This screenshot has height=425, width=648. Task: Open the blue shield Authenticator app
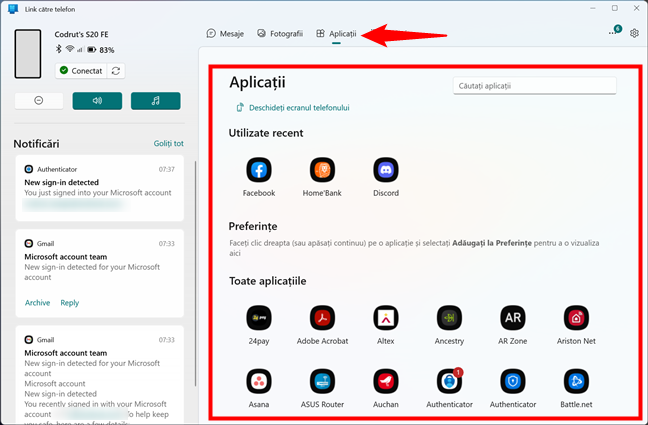point(513,381)
